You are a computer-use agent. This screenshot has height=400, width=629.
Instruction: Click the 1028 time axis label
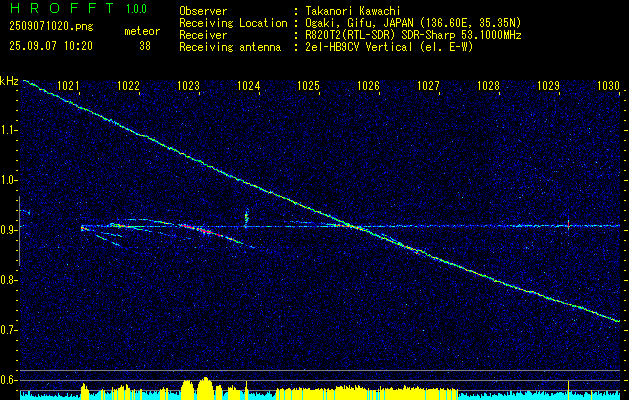point(489,85)
